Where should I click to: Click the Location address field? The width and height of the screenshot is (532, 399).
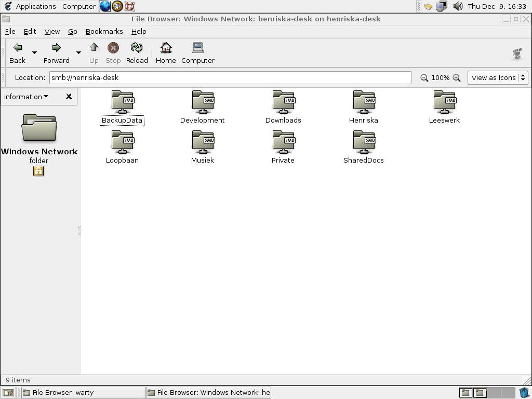pos(230,78)
